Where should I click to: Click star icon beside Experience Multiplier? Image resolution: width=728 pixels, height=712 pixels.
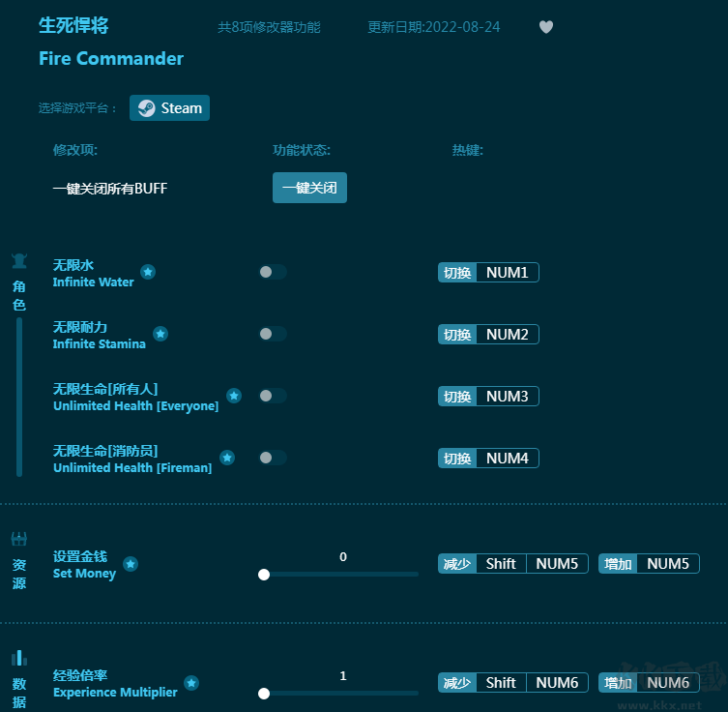(191, 683)
